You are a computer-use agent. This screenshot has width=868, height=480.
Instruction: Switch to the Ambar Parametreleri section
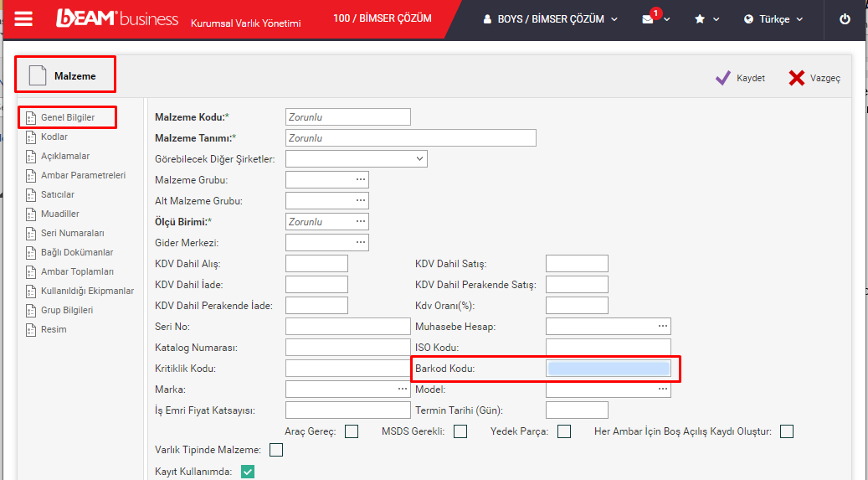[x=83, y=175]
